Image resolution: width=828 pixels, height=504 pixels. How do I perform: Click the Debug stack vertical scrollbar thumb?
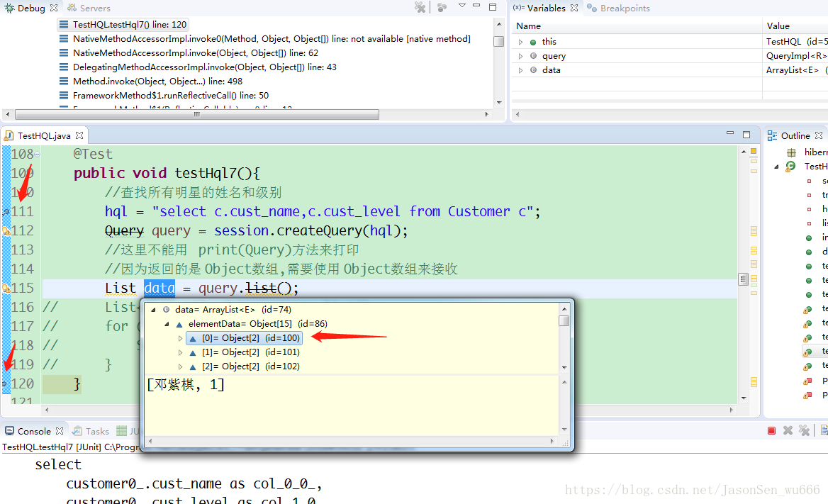click(498, 41)
